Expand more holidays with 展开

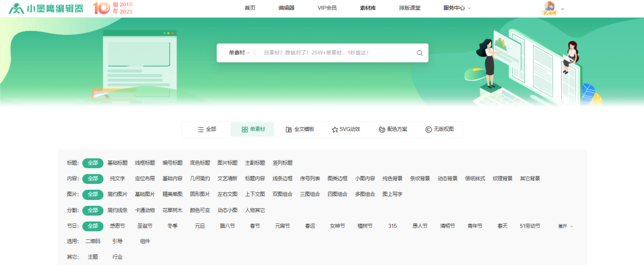coord(565,226)
